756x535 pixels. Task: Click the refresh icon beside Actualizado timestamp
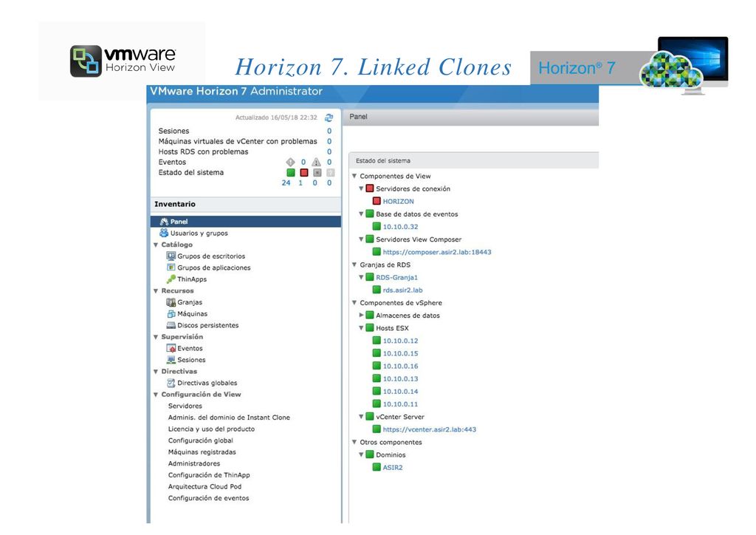pos(329,117)
